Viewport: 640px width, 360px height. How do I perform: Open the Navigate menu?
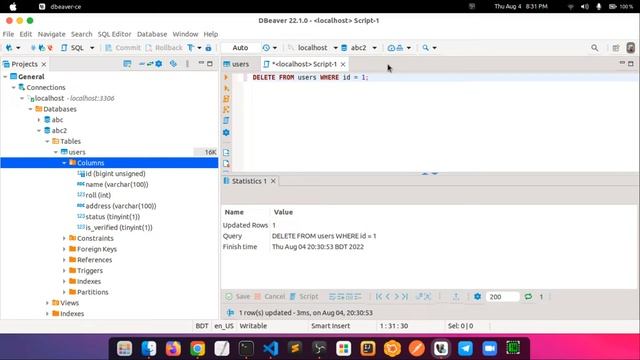point(51,34)
